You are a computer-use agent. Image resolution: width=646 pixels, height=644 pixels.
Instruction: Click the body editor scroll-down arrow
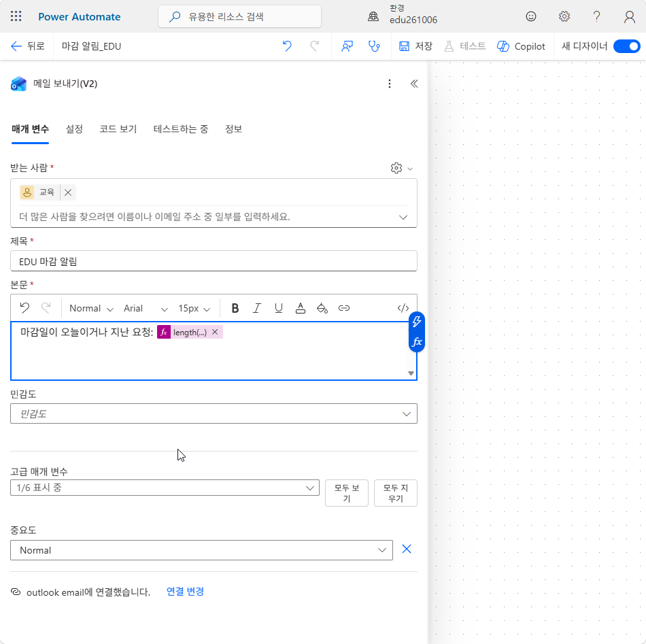click(411, 373)
